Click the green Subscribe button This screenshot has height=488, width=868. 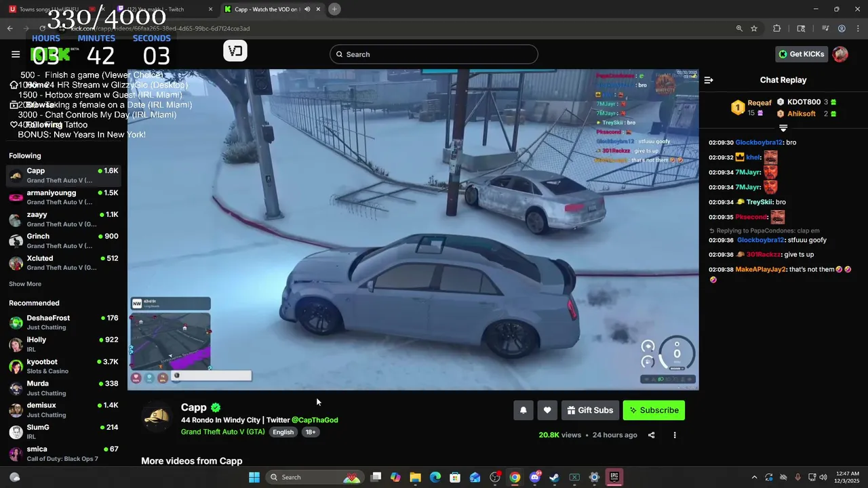click(654, 410)
